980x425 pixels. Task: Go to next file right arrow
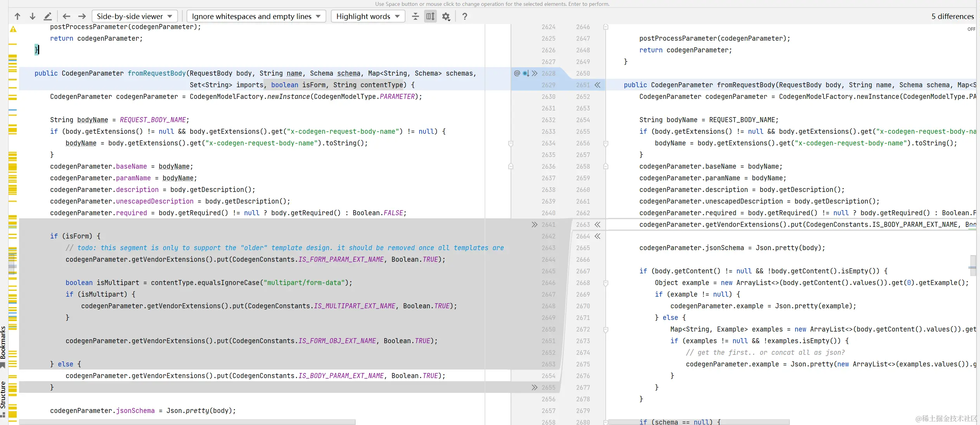tap(82, 16)
